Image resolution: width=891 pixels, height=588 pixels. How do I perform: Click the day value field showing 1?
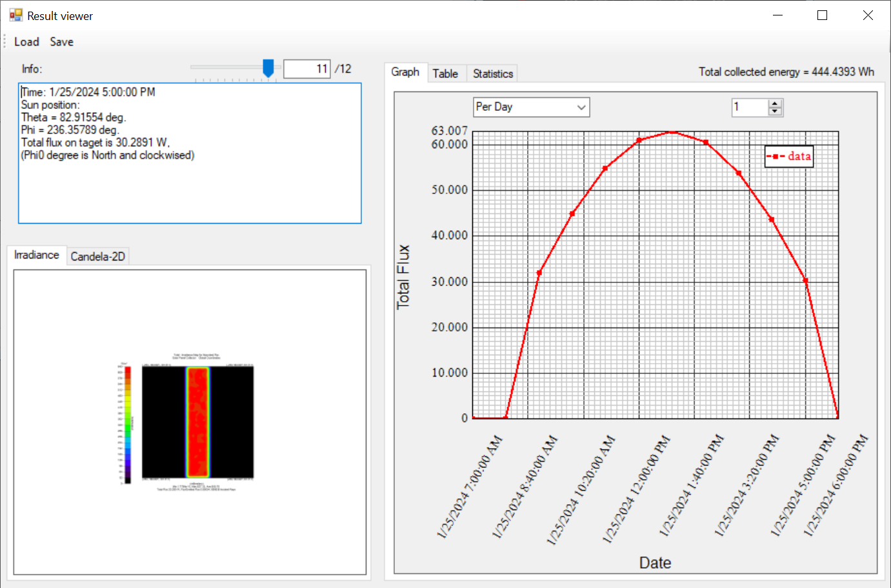coord(748,107)
